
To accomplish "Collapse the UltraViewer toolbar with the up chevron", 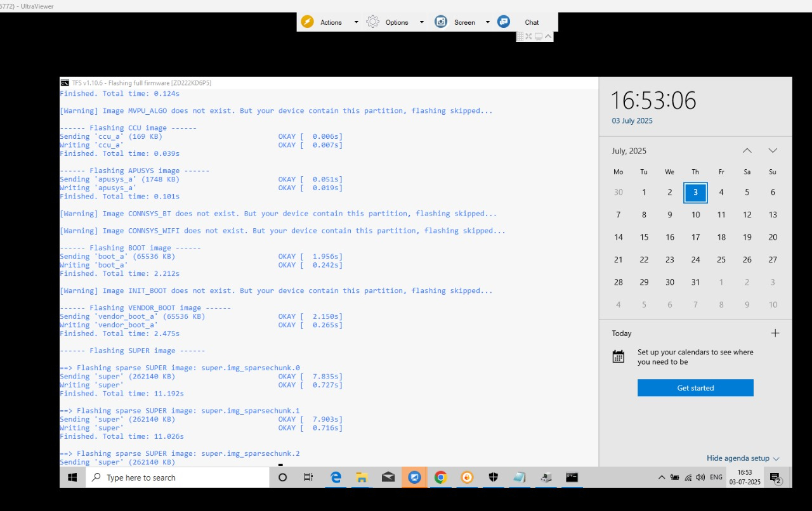I will click(x=548, y=37).
